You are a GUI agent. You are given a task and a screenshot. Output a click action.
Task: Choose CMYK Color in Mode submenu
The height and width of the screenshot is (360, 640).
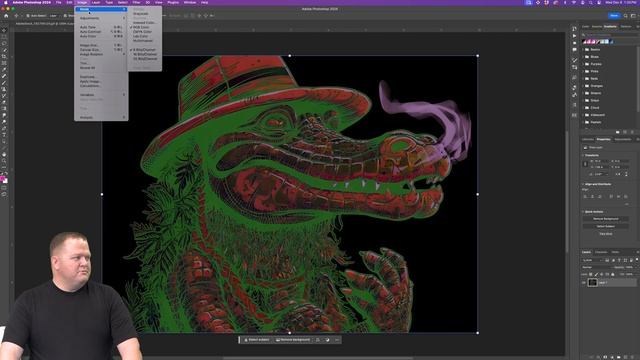[145, 32]
